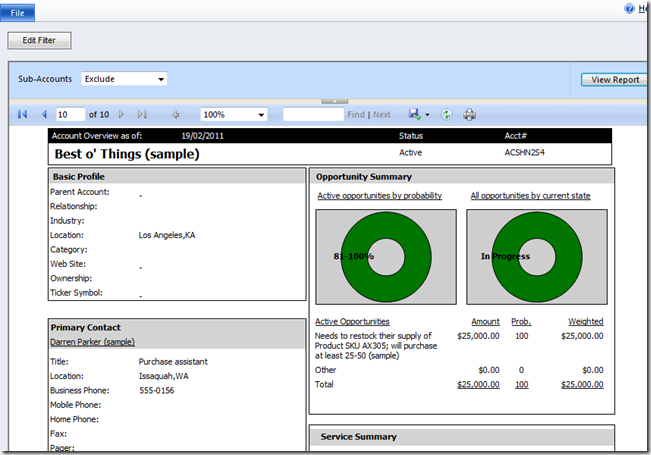This screenshot has width=651, height=455.
Task: Click the View Report button
Action: tap(614, 79)
